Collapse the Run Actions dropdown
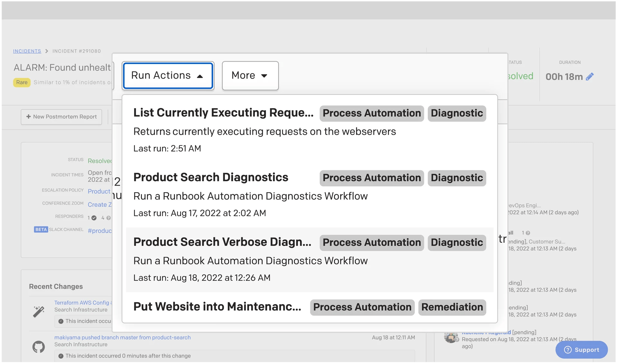 click(x=168, y=76)
